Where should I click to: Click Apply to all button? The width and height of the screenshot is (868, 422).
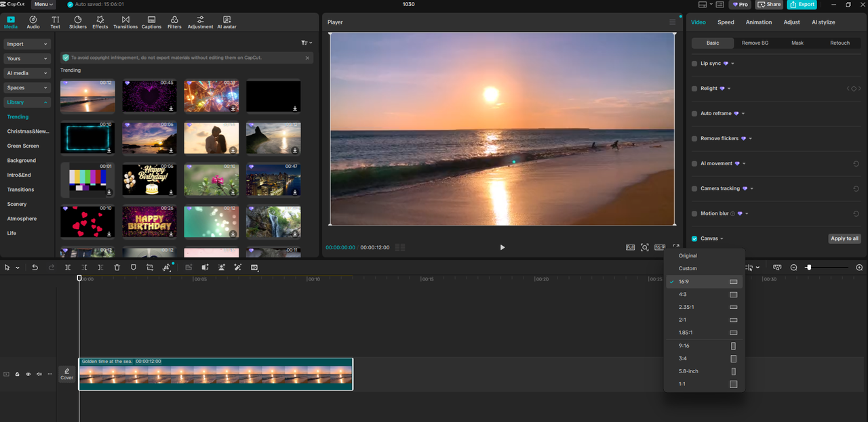[x=844, y=238]
